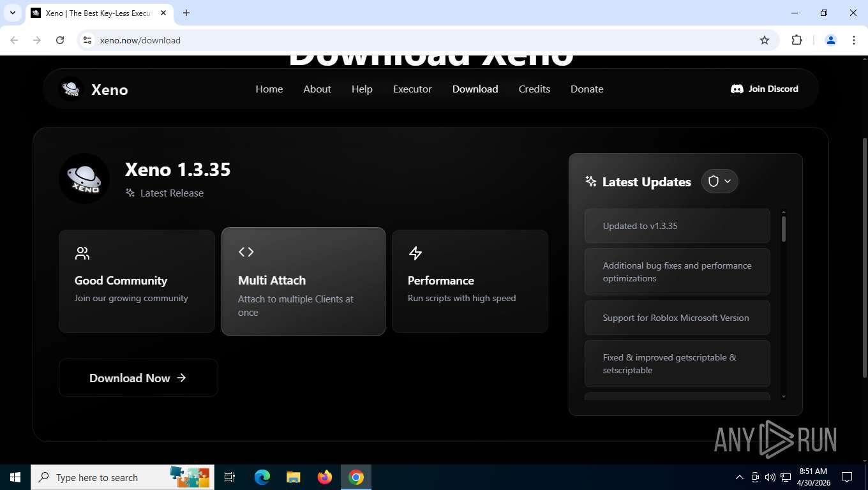Click the updates list scrollbar thumb
The width and height of the screenshot is (868, 490).
click(784, 228)
